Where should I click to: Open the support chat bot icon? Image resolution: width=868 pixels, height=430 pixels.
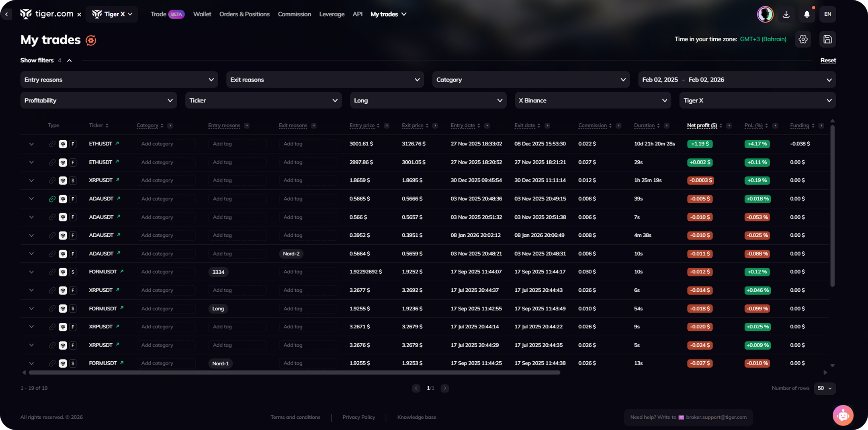point(843,415)
